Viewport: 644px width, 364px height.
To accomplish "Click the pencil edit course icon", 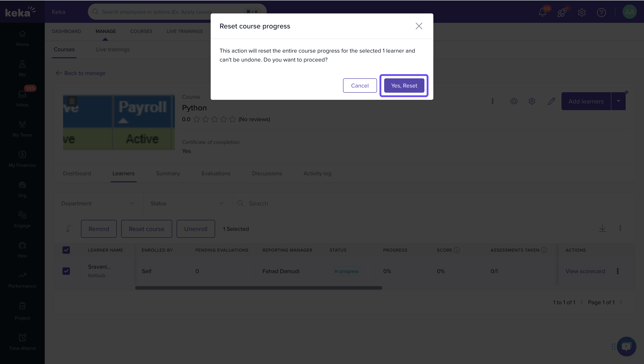I will tap(551, 101).
